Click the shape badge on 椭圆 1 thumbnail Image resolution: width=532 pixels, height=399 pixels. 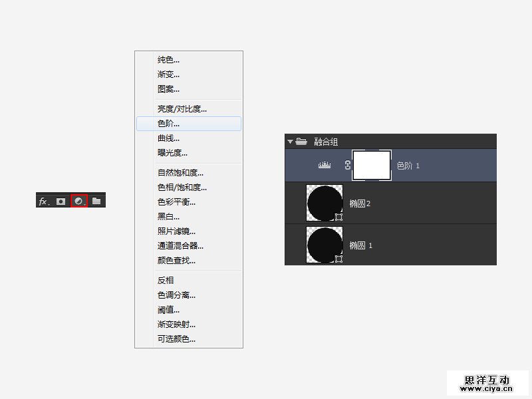[338, 258]
